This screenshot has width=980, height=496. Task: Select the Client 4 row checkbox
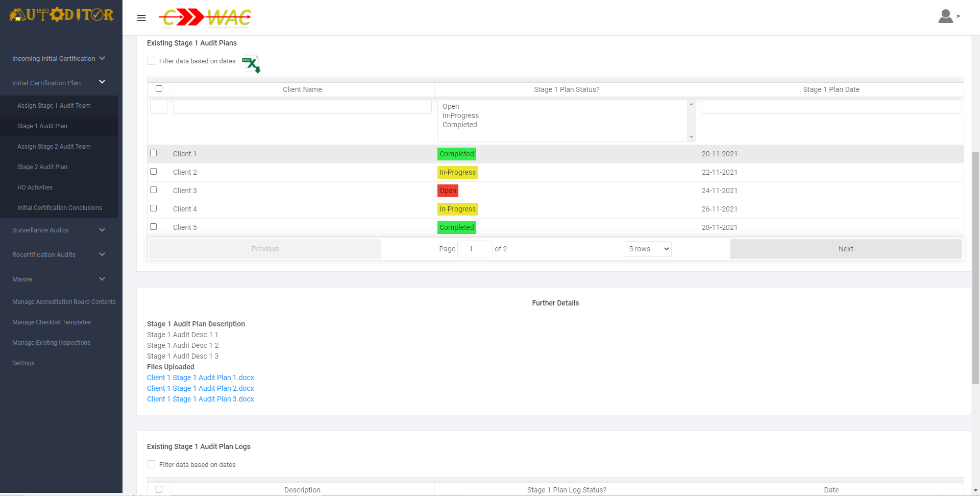153,208
